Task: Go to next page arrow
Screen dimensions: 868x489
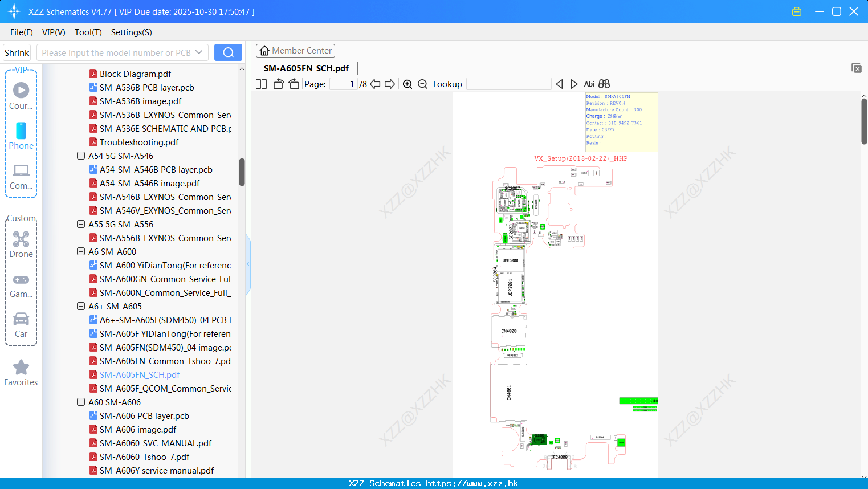Action: (390, 84)
